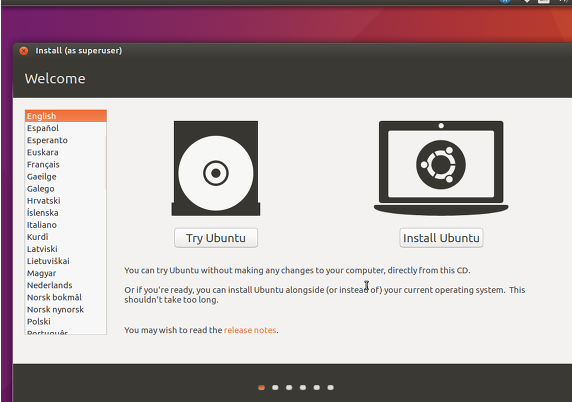The width and height of the screenshot is (572, 402).
Task: Pick Íslenska in the language list
Action: (x=66, y=213)
